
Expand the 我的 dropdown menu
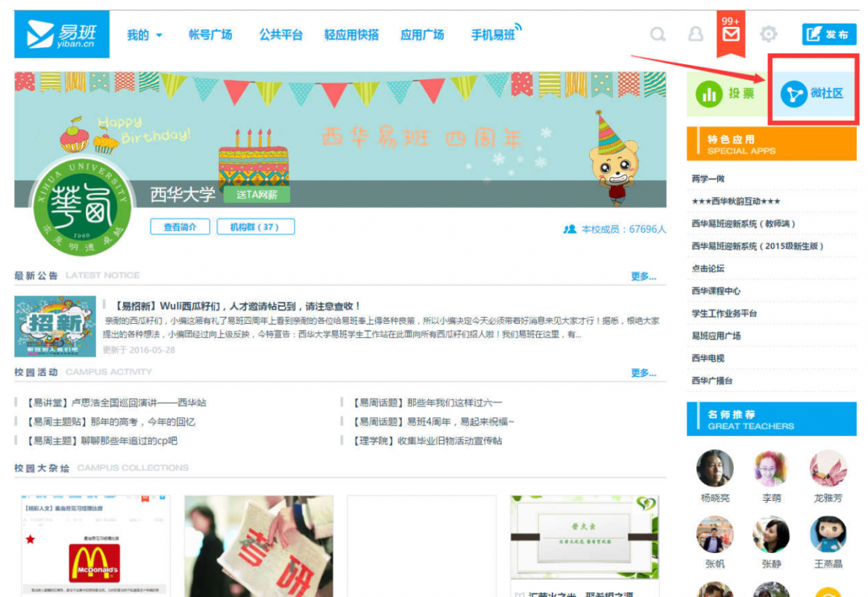click(x=144, y=35)
